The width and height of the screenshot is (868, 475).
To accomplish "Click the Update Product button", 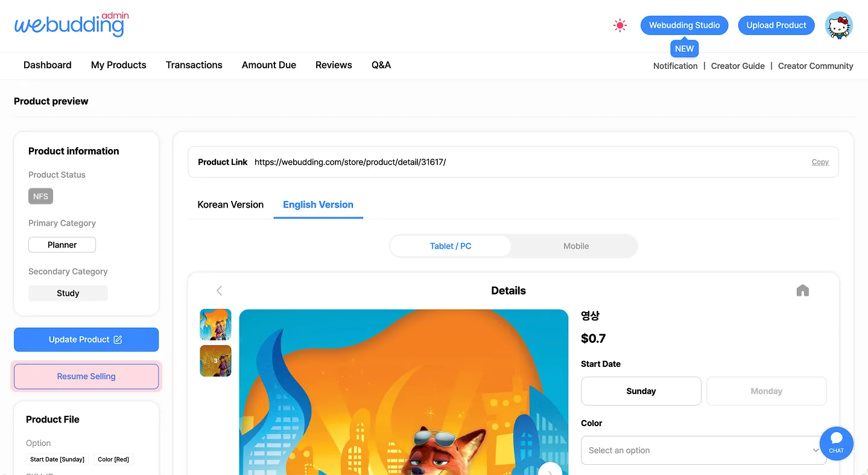I will coord(86,339).
